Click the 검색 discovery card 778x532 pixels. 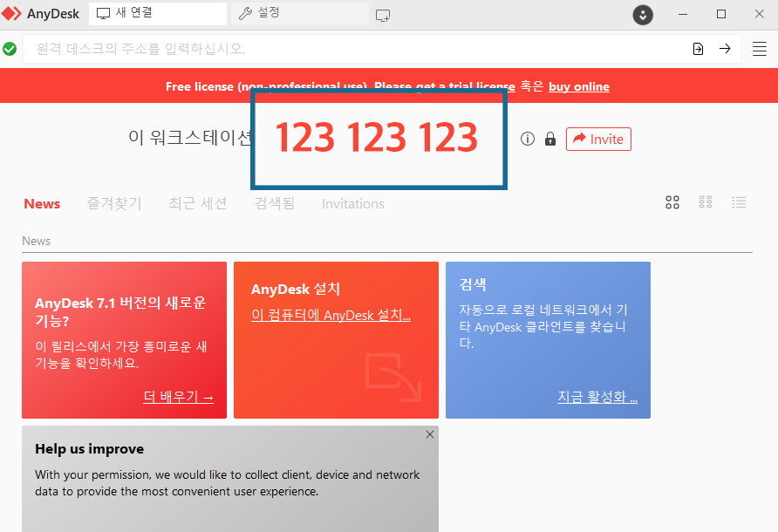point(548,340)
